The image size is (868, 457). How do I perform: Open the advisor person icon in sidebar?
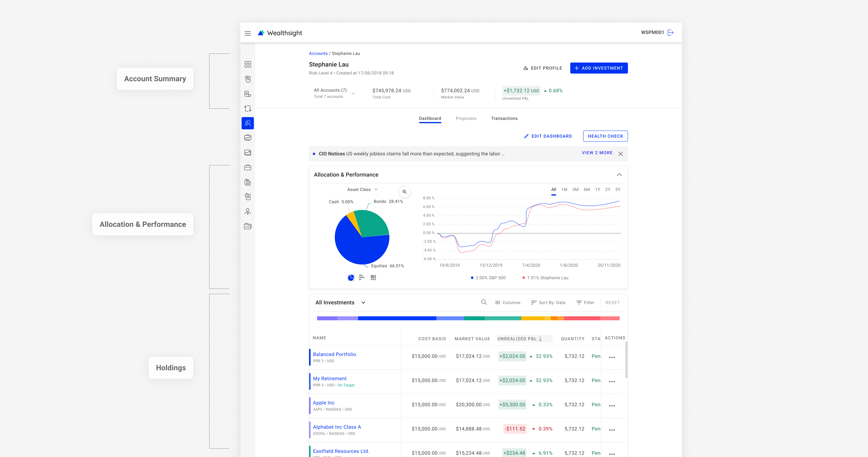pos(248,211)
